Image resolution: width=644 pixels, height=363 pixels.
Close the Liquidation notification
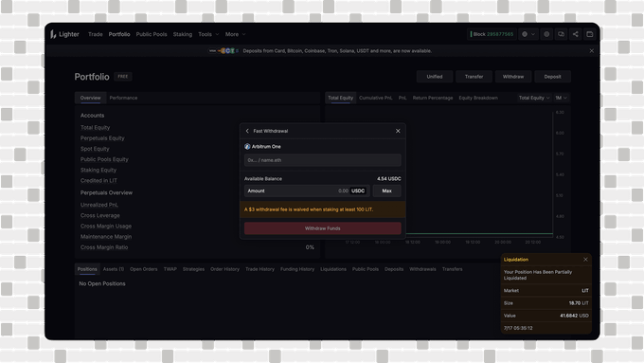[x=585, y=260]
